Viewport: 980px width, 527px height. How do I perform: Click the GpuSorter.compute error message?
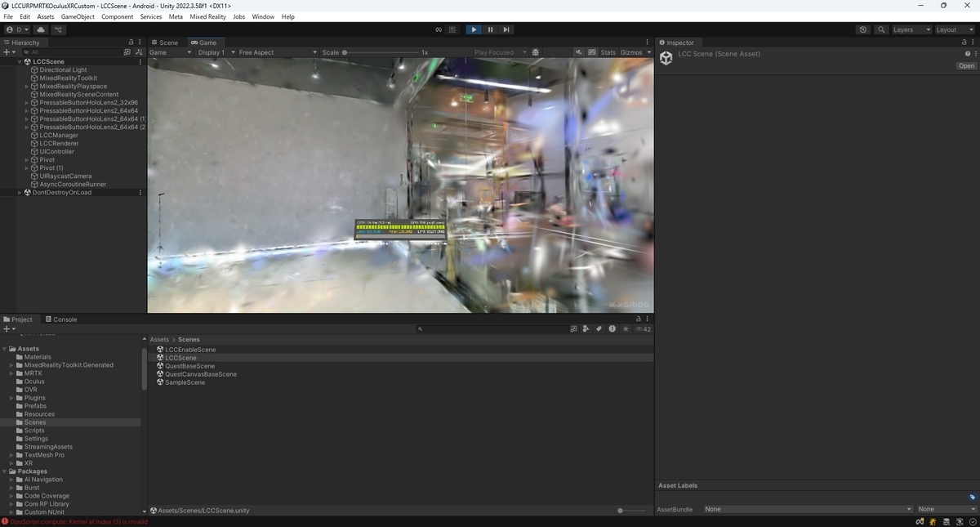point(78,521)
